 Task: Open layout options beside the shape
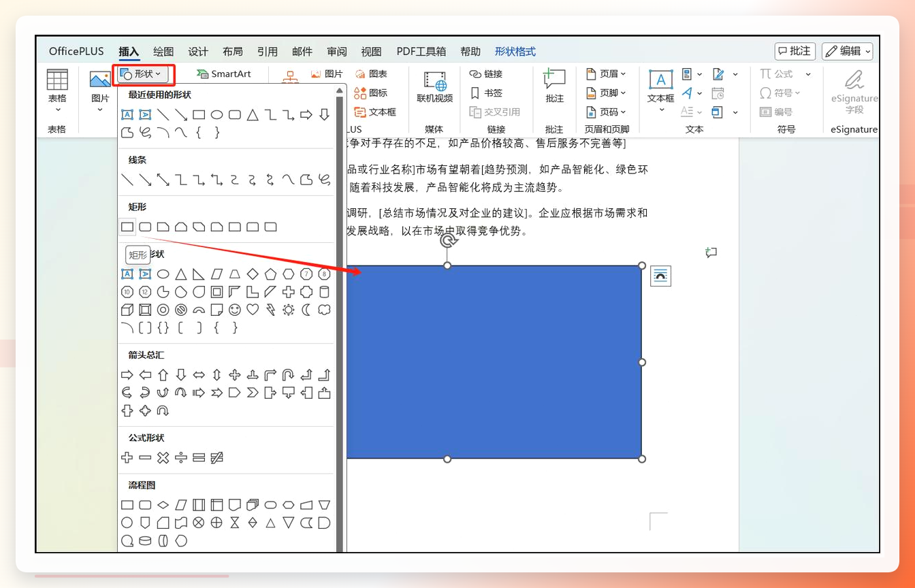(660, 276)
